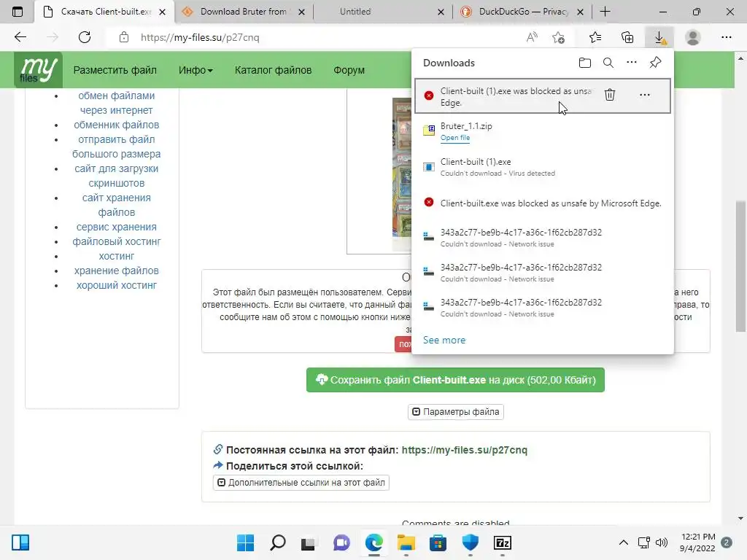The height and width of the screenshot is (560, 747).
Task: Click the address bar URL field
Action: 314,38
